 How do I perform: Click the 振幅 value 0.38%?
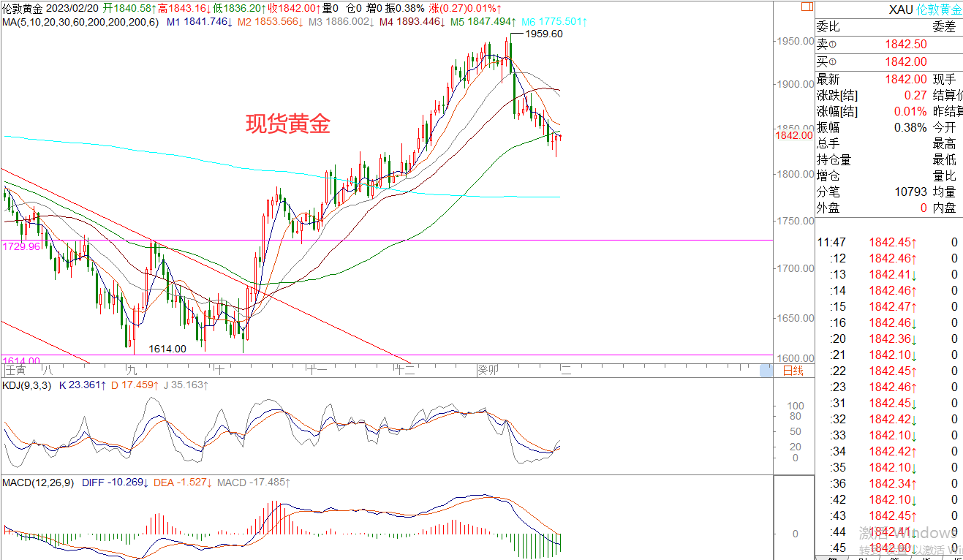[911, 128]
